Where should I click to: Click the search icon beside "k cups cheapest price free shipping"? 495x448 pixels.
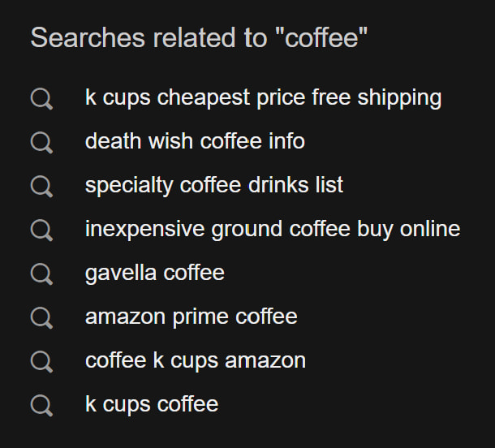(x=41, y=100)
